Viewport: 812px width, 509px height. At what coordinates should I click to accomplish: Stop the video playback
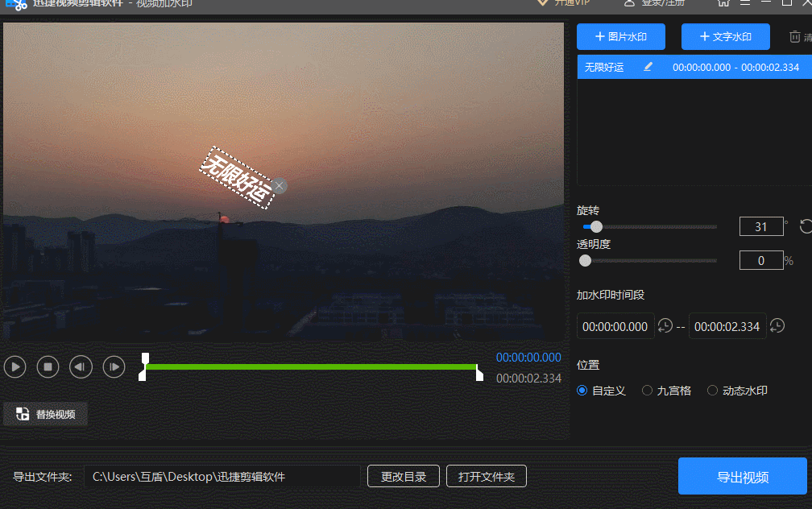(x=48, y=366)
